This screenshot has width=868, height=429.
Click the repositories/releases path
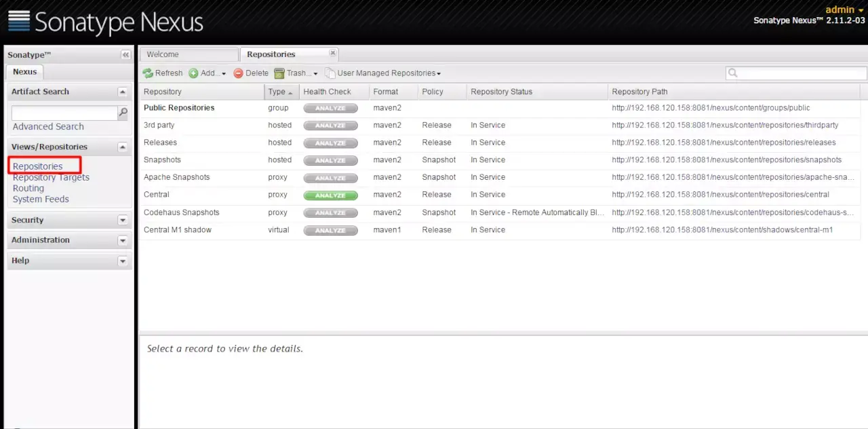[724, 143]
